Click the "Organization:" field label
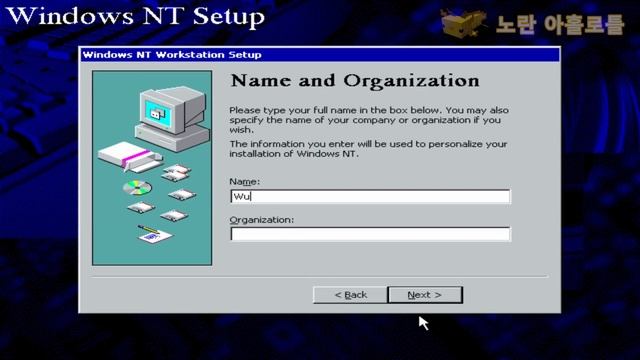 262,220
